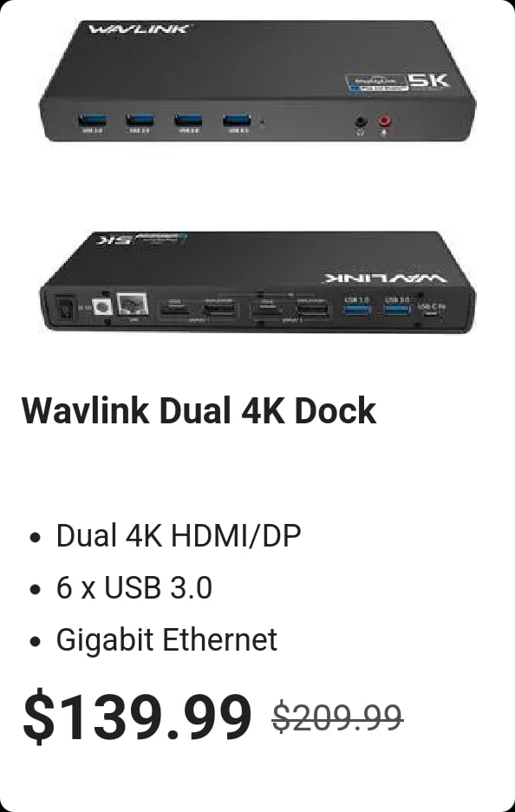The image size is (515, 812).
Task: Open the Wavlink Dual 4K Dock title
Action: coord(199,410)
